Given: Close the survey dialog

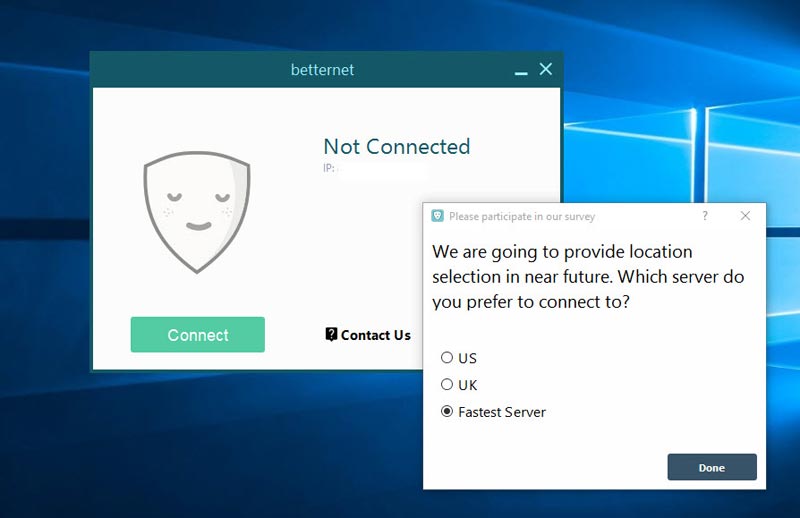Looking at the screenshot, I should pyautogui.click(x=745, y=216).
